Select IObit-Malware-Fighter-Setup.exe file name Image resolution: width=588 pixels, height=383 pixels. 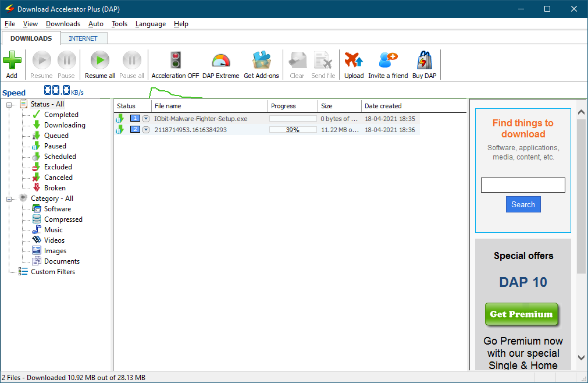coord(201,119)
